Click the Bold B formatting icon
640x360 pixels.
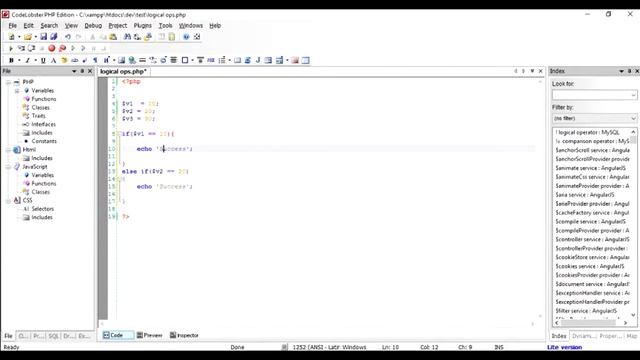11,60
